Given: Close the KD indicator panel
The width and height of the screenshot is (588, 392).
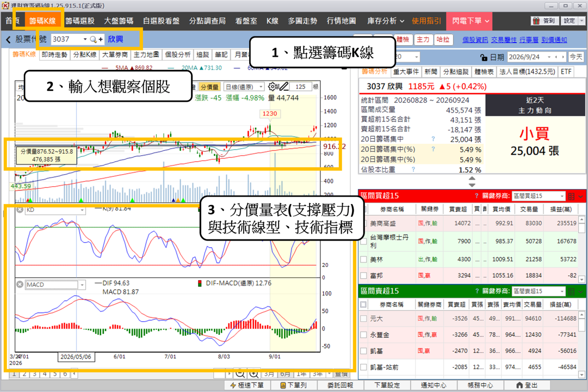Looking at the screenshot, I should [20, 210].
